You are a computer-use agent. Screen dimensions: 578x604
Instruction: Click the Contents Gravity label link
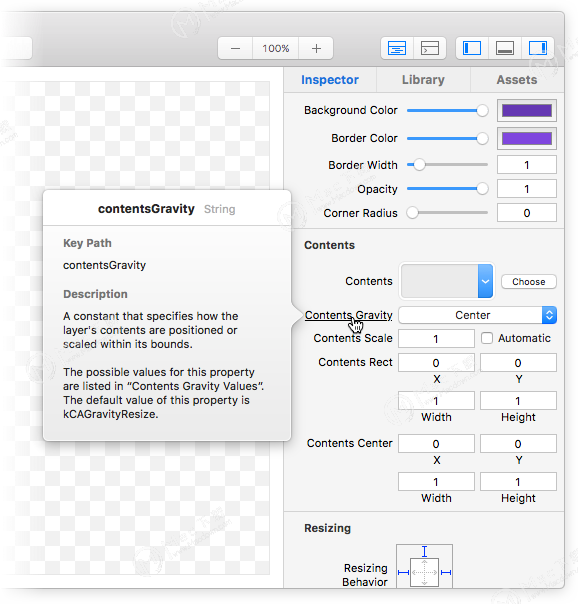[x=348, y=315]
